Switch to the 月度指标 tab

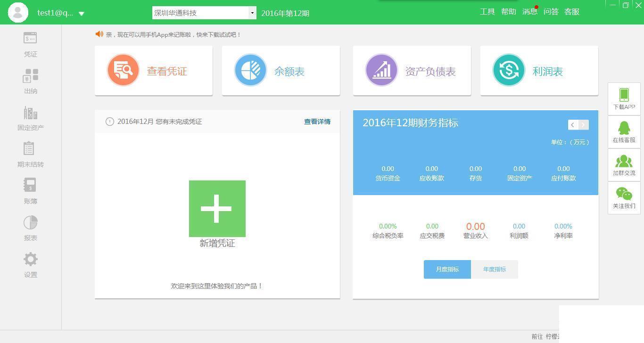pos(447,269)
